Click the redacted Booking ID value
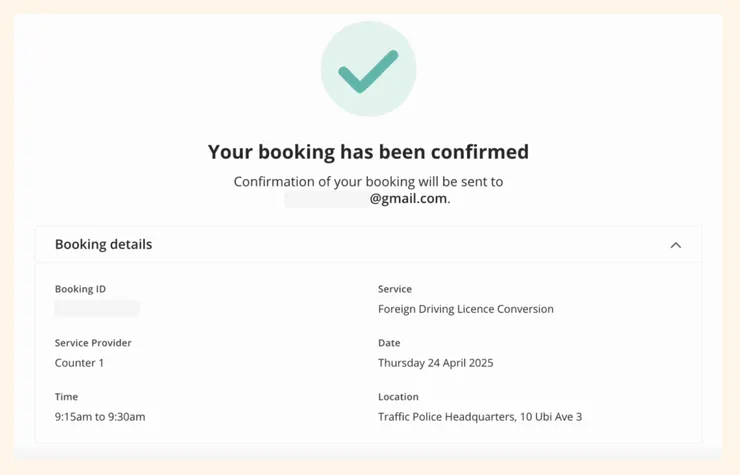 tap(97, 309)
